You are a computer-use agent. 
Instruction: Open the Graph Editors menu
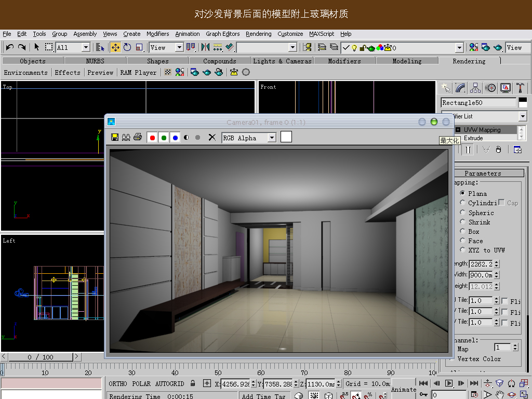pos(222,34)
